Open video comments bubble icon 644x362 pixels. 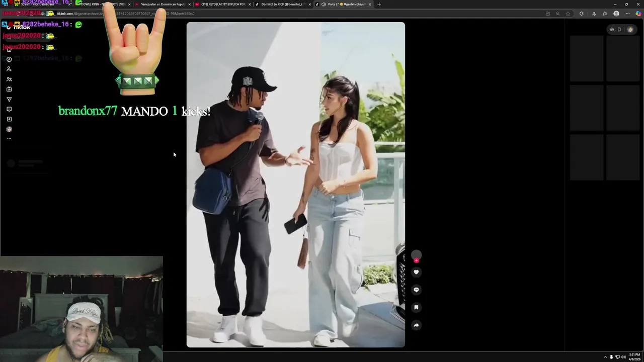(416, 290)
